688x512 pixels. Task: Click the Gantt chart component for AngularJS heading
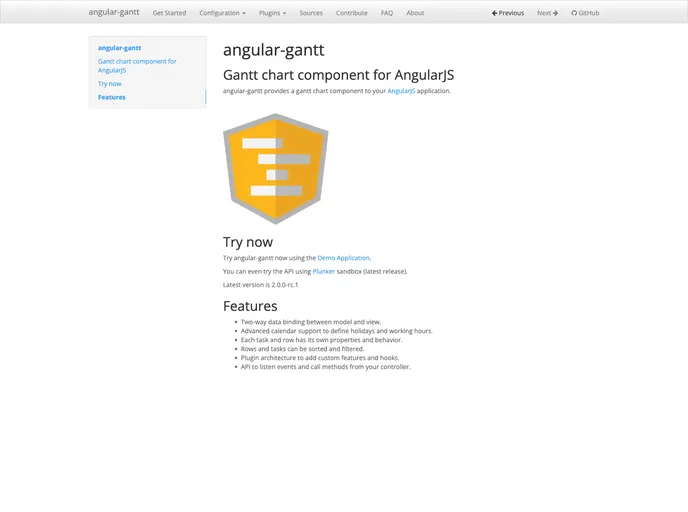[x=338, y=75]
